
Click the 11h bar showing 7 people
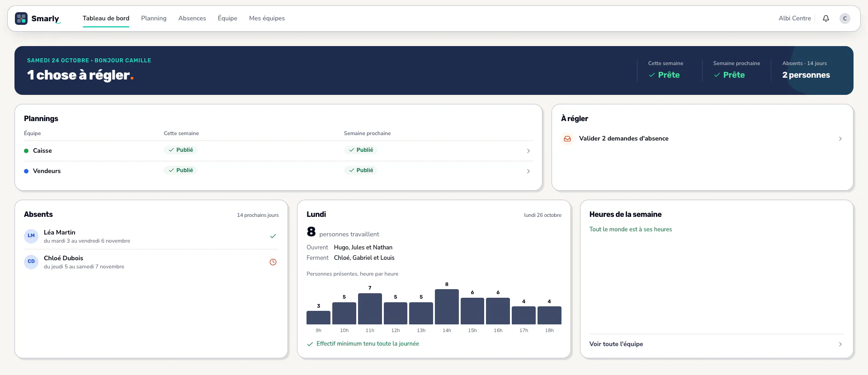(370, 309)
